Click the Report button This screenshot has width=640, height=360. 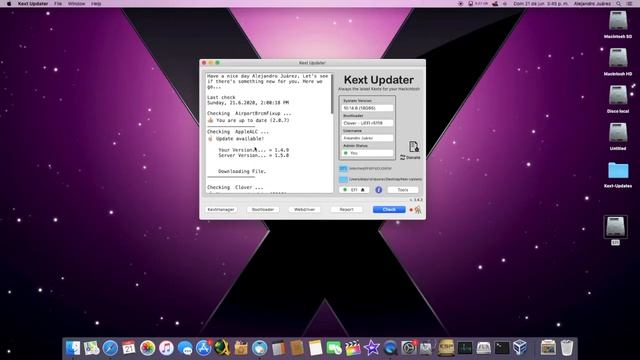(x=347, y=209)
